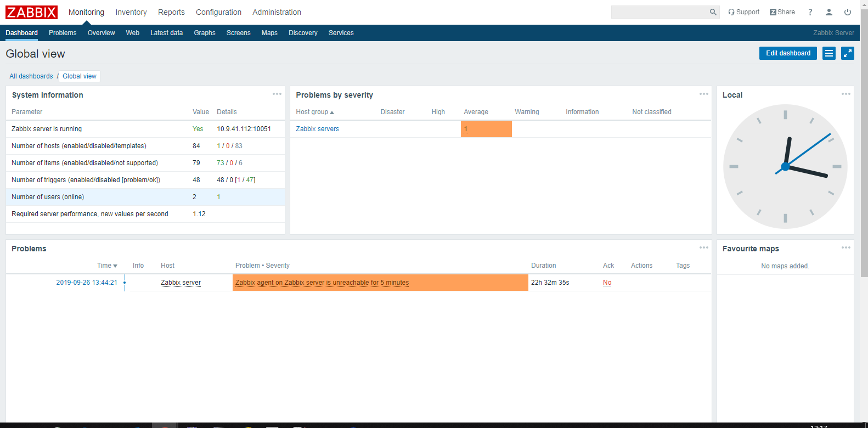Open the Configuration menu
Viewport: 868px width, 428px height.
(218, 12)
